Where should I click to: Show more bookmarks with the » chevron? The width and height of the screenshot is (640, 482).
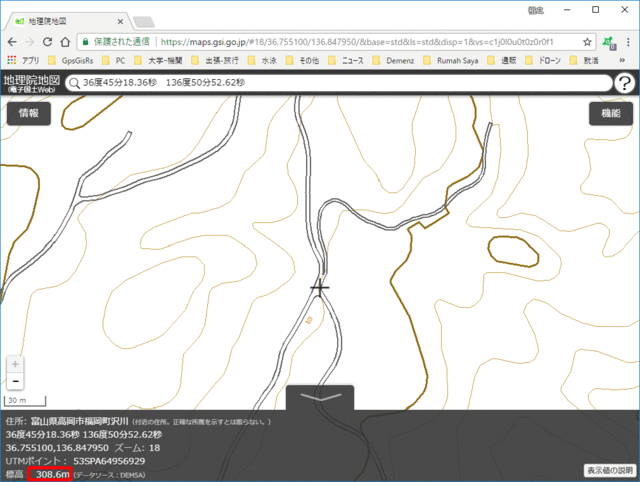coord(622,60)
